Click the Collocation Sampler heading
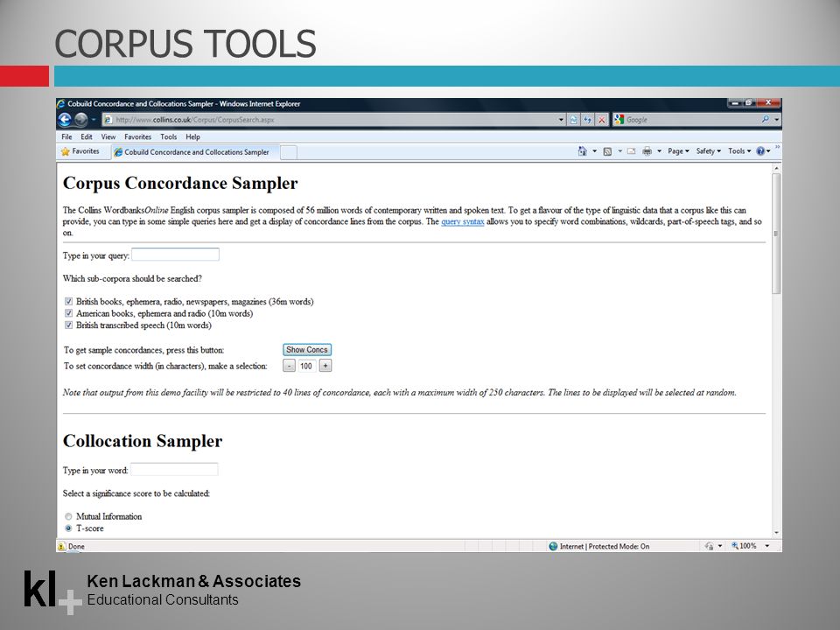Screen dimensions: 840x630 [x=143, y=441]
